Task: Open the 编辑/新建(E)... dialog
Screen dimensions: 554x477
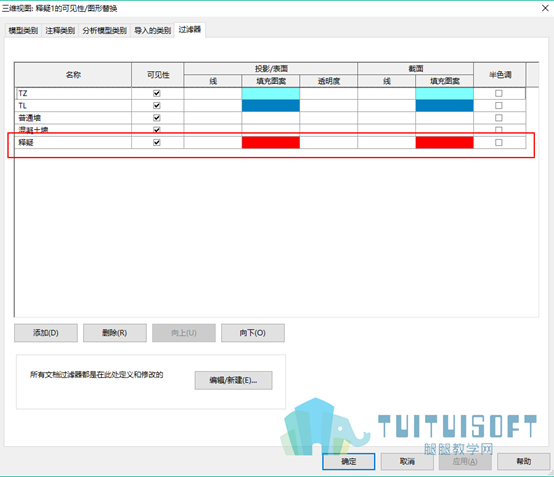Action: click(x=234, y=380)
